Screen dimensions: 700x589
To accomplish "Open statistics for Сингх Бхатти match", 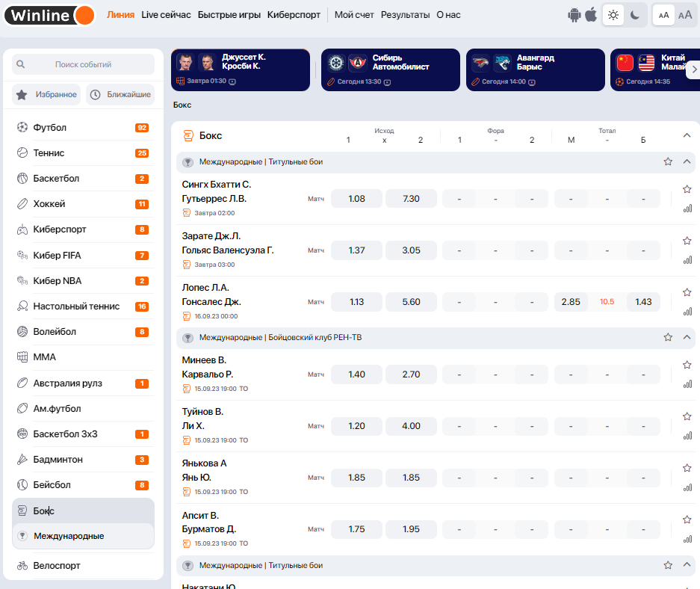I will [687, 209].
